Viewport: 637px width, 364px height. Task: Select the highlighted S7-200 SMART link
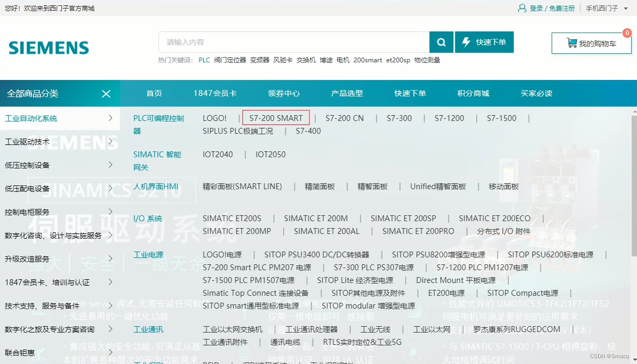coord(276,118)
